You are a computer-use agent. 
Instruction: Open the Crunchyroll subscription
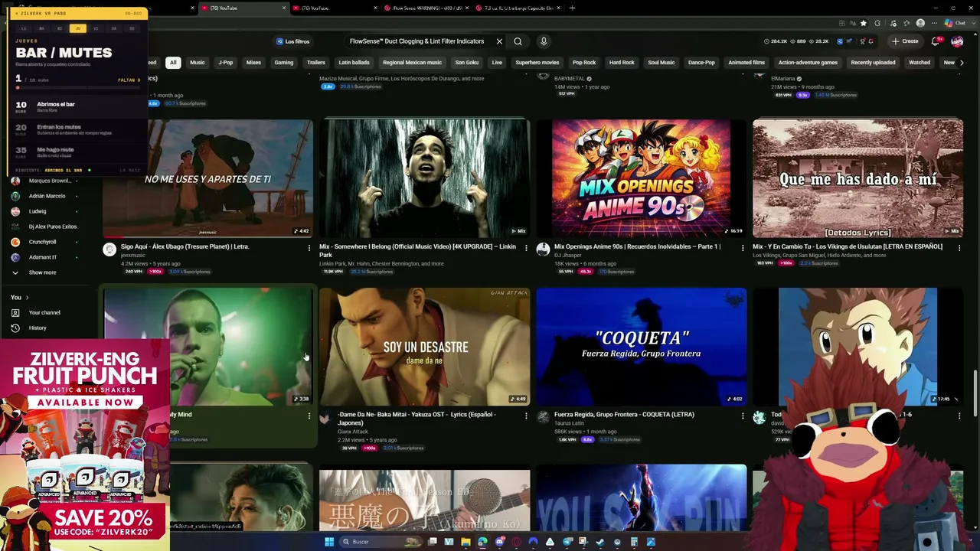coord(43,242)
